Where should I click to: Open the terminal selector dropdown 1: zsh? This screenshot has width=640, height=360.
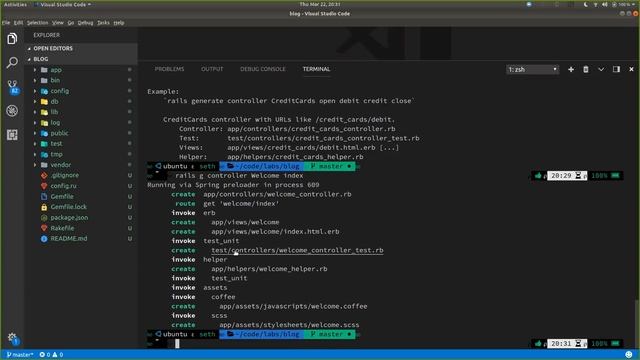point(532,70)
